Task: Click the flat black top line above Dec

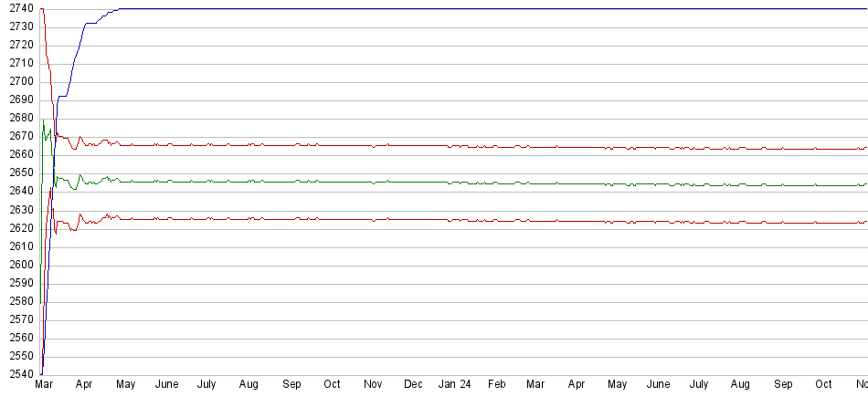Action: (x=413, y=8)
